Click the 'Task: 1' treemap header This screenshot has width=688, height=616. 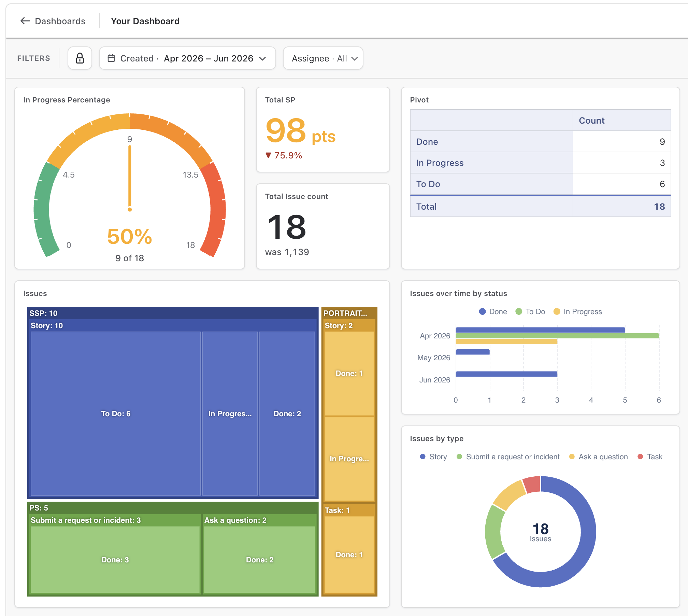point(349,510)
